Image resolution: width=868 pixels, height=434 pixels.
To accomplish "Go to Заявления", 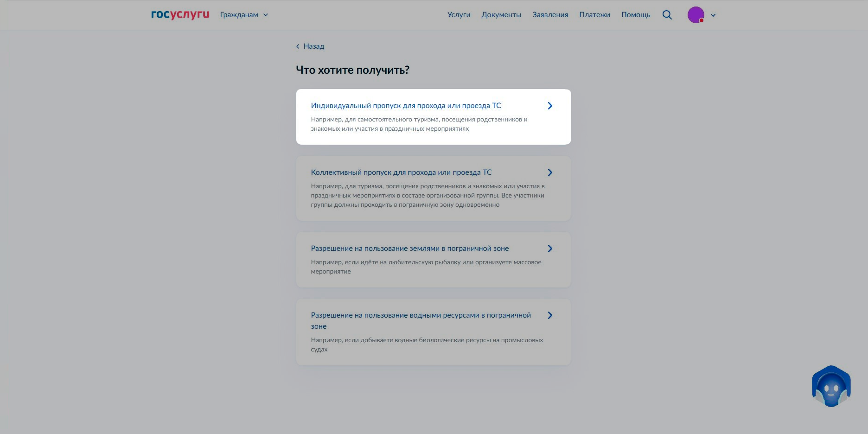I will [550, 15].
